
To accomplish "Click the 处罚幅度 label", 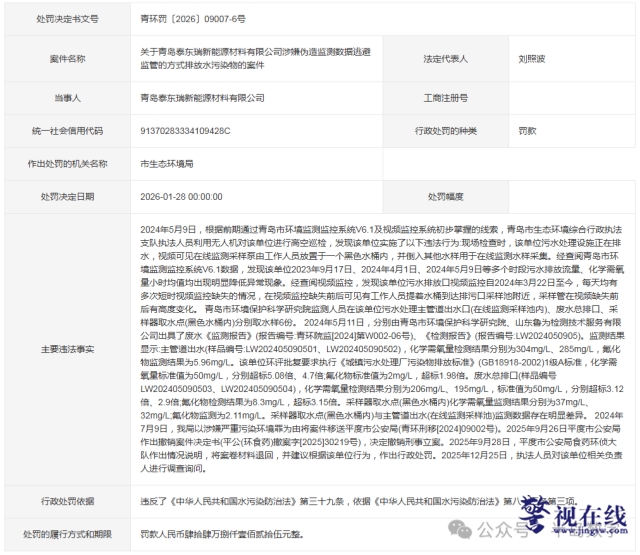I will 445,197.
